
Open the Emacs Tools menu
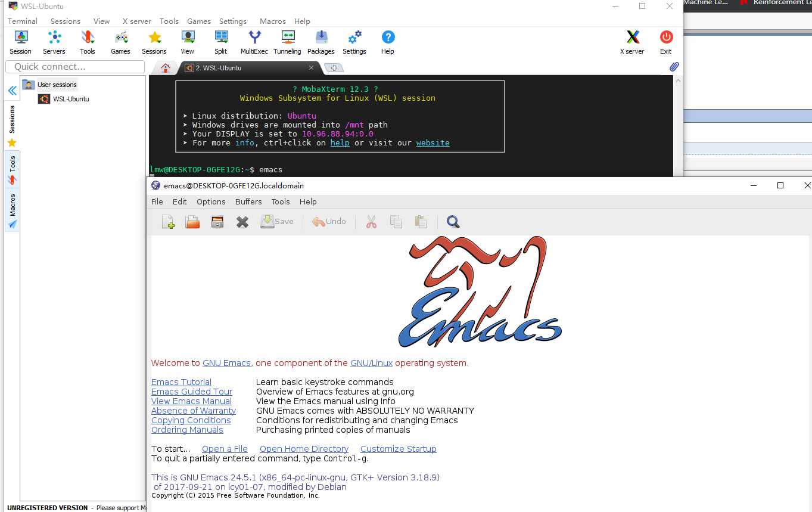point(281,201)
